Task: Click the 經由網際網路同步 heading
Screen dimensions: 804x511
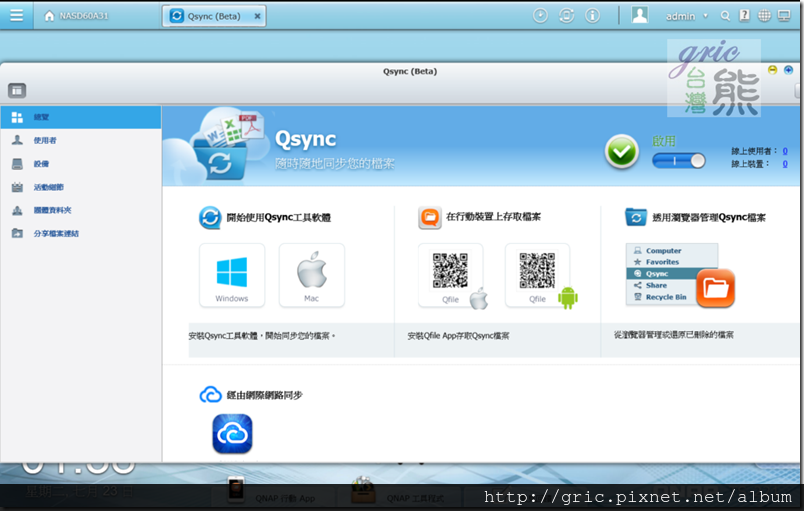Action: click(x=265, y=395)
